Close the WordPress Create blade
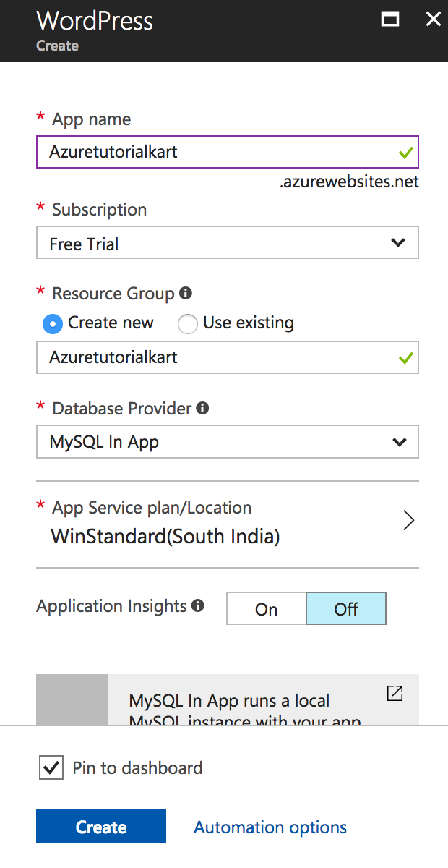 click(433, 20)
